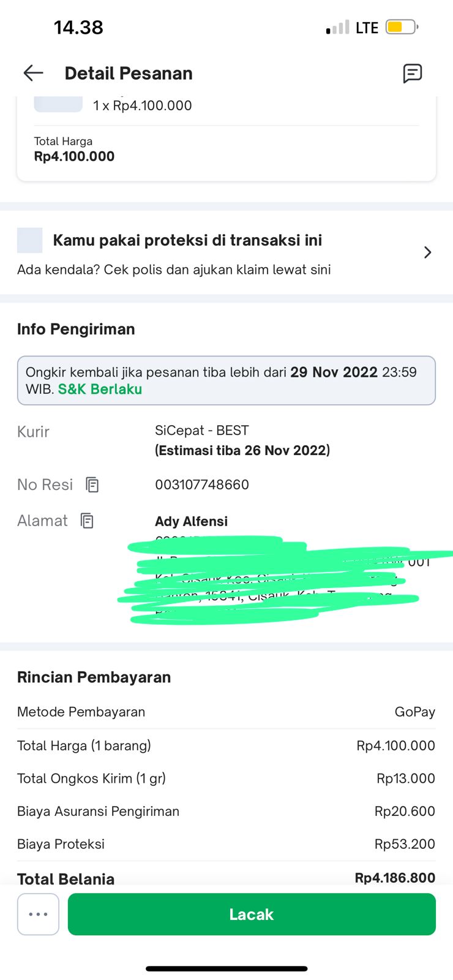Open the chat message icon
This screenshot has width=453, height=980.
click(412, 73)
